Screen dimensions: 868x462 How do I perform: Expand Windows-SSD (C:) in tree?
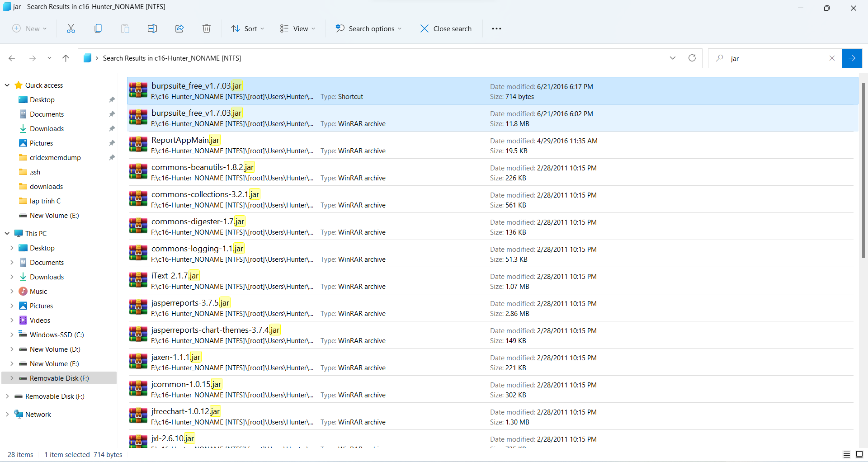coord(12,335)
